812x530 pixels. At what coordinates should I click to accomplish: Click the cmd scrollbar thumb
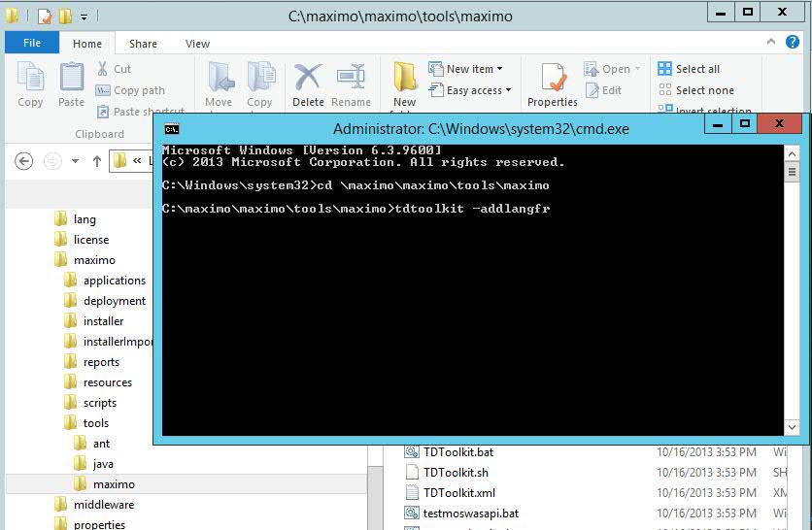(792, 172)
